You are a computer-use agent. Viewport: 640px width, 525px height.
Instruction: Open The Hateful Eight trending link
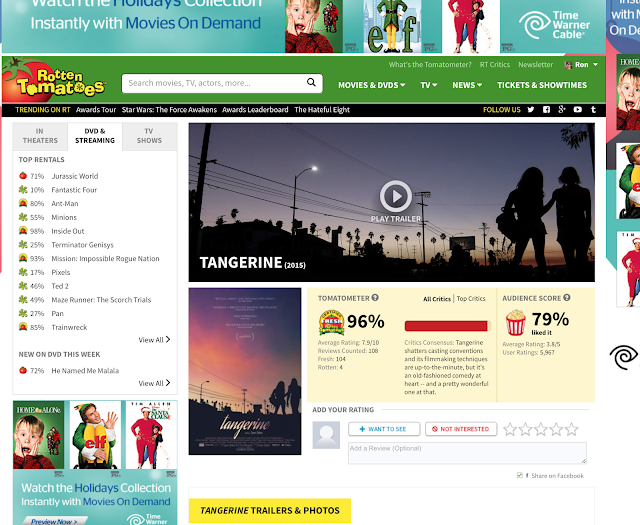(x=322, y=109)
